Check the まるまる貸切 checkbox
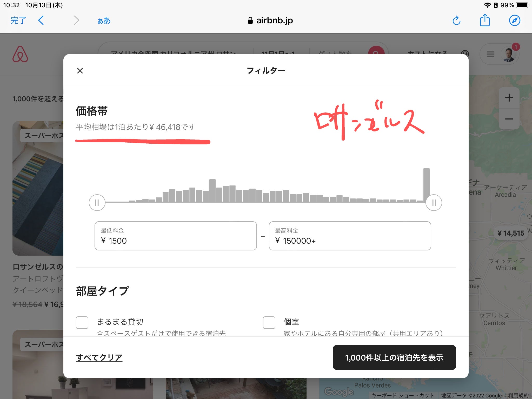 [82, 322]
